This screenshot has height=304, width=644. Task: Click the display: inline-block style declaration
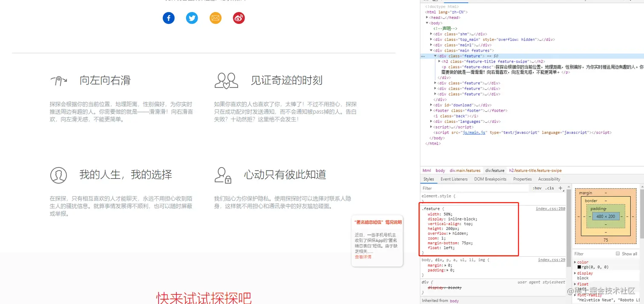(x=452, y=219)
